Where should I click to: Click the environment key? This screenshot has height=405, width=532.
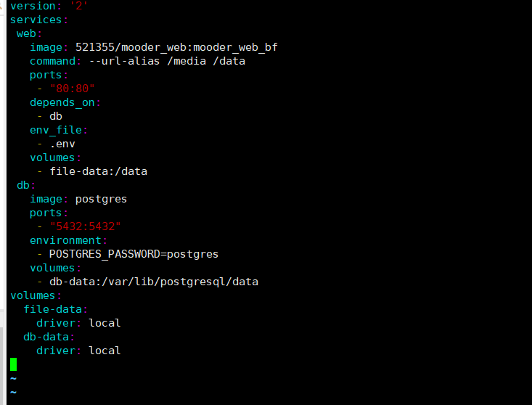point(66,240)
